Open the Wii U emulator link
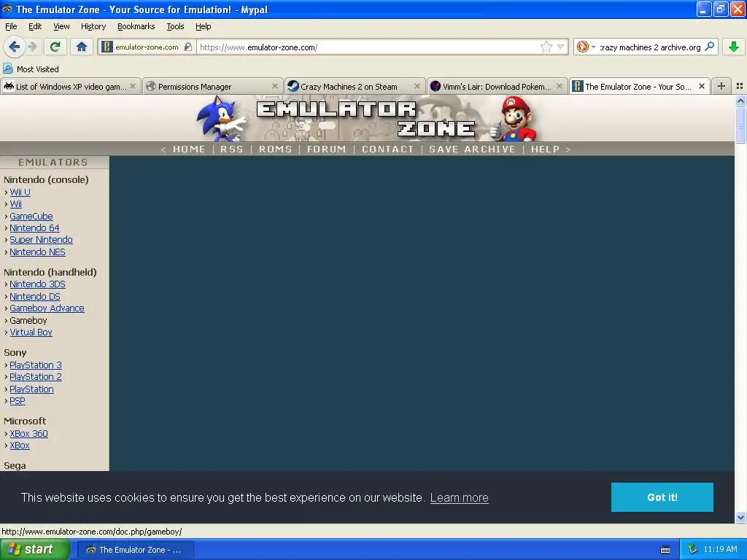 pyautogui.click(x=20, y=192)
